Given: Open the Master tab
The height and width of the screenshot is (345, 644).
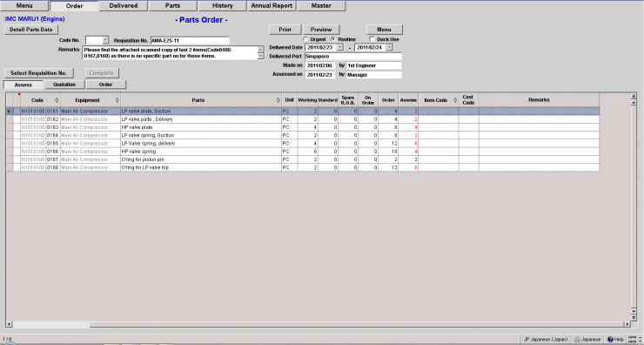Looking at the screenshot, I should coord(321,6).
